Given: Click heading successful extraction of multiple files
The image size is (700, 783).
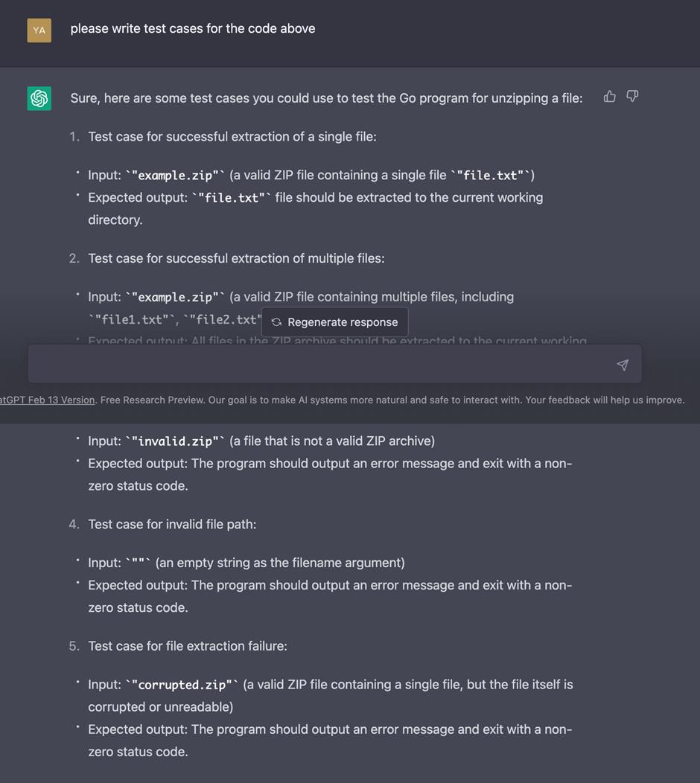Looking at the screenshot, I should pyautogui.click(x=236, y=259).
